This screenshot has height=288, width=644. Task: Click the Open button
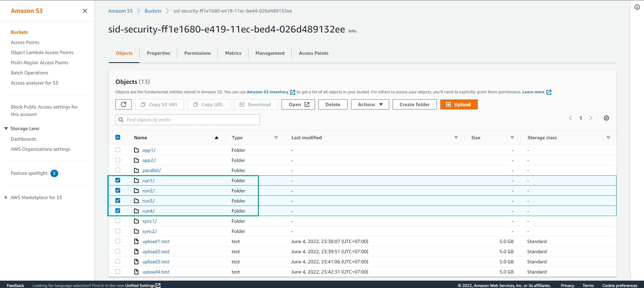tap(298, 104)
